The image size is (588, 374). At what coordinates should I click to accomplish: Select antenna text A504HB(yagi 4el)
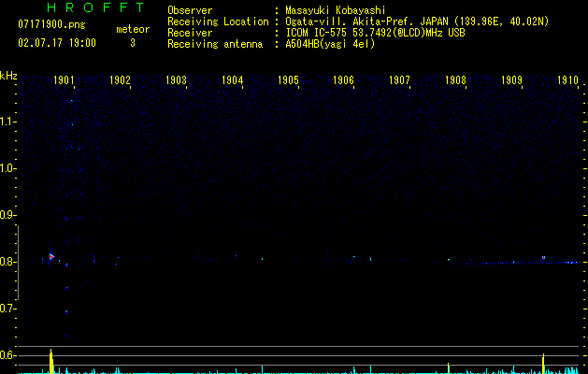tap(330, 44)
